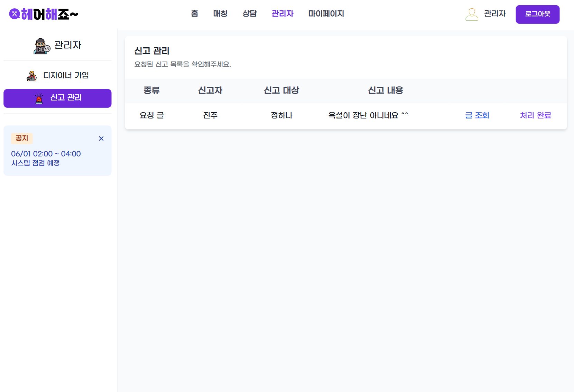Go to the 매칭 section
The image size is (574, 392).
click(x=220, y=14)
